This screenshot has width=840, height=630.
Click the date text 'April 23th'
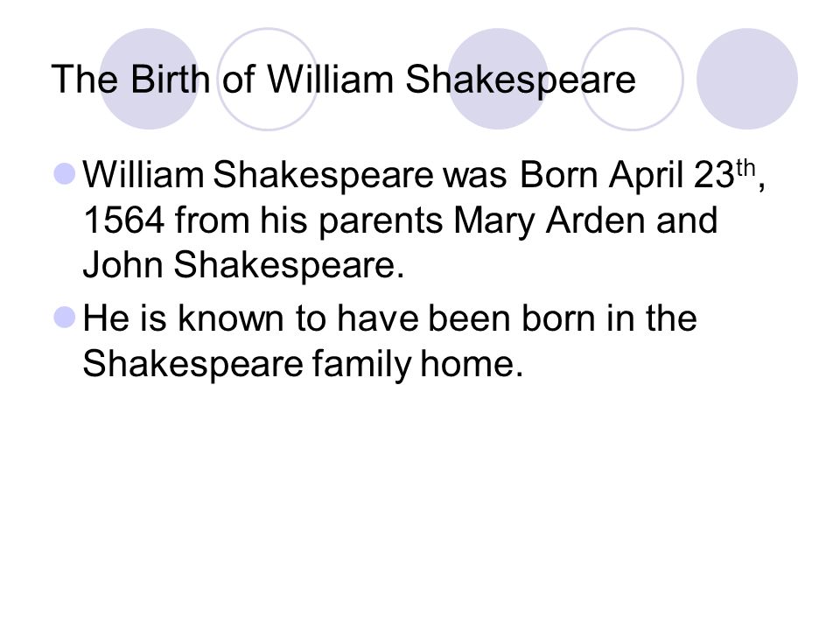(x=682, y=175)
